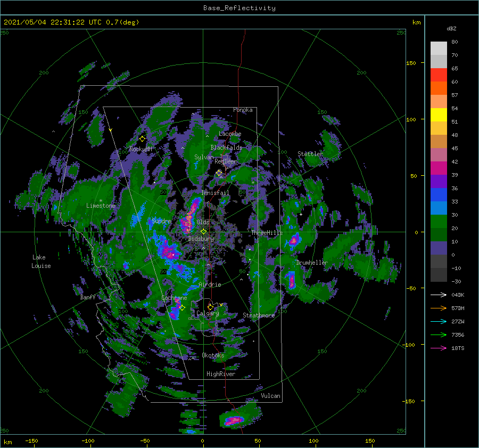The width and height of the screenshot is (479, 448).
Task: Click the white 04DK arrow in legend
Action: coord(439,295)
